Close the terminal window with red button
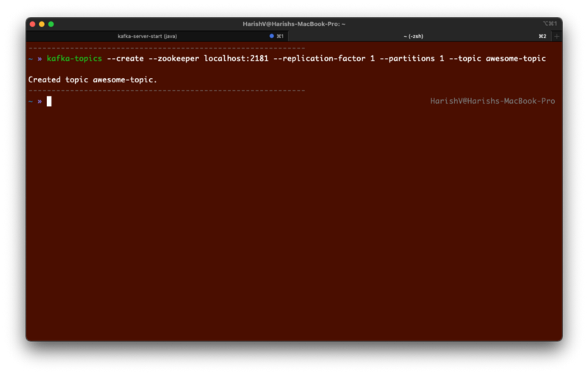Image resolution: width=588 pixels, height=375 pixels. [x=32, y=24]
